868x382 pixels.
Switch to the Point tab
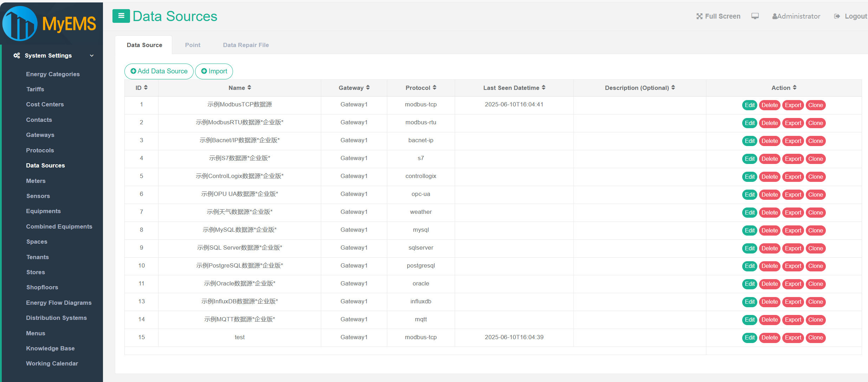(193, 45)
